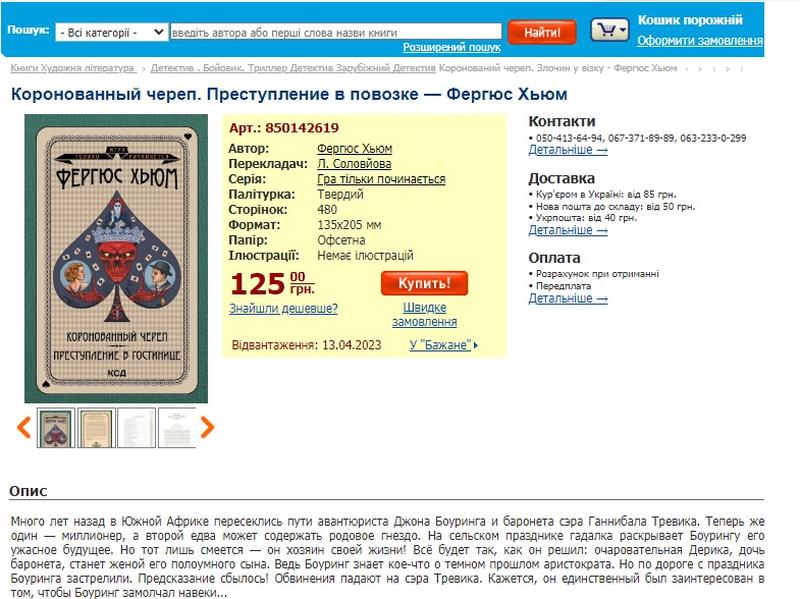Show next cover image with right orange arrow
This screenshot has height=599, width=800.
click(x=207, y=428)
